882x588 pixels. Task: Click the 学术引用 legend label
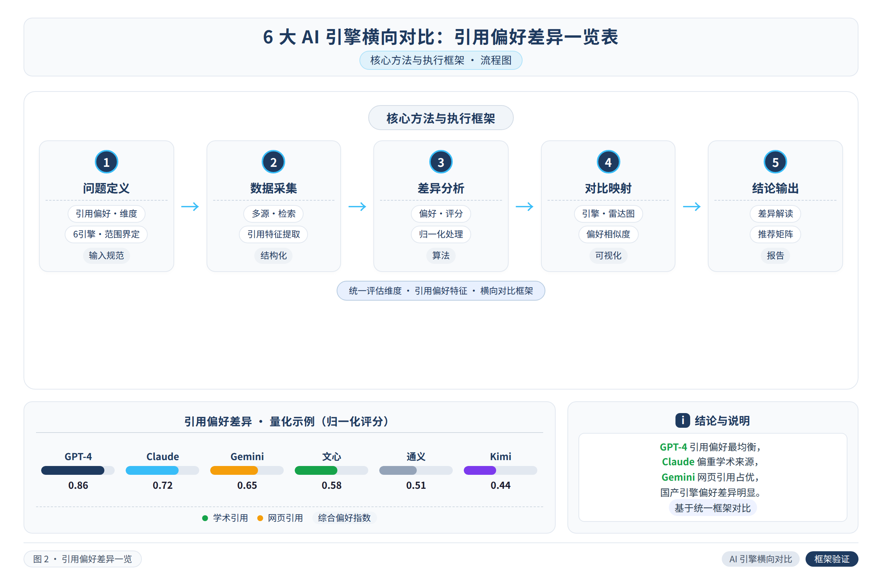[230, 518]
